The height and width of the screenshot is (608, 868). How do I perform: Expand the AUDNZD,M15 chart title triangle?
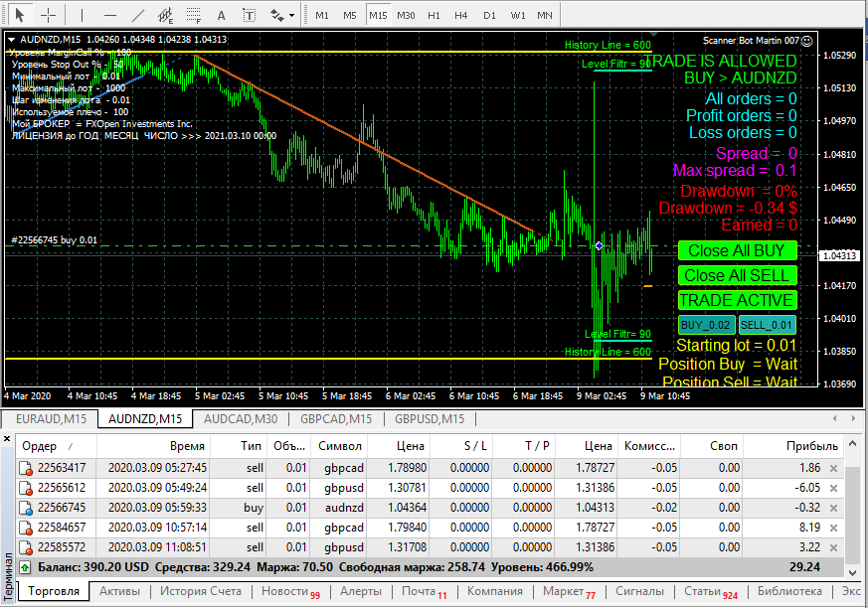click(x=11, y=40)
